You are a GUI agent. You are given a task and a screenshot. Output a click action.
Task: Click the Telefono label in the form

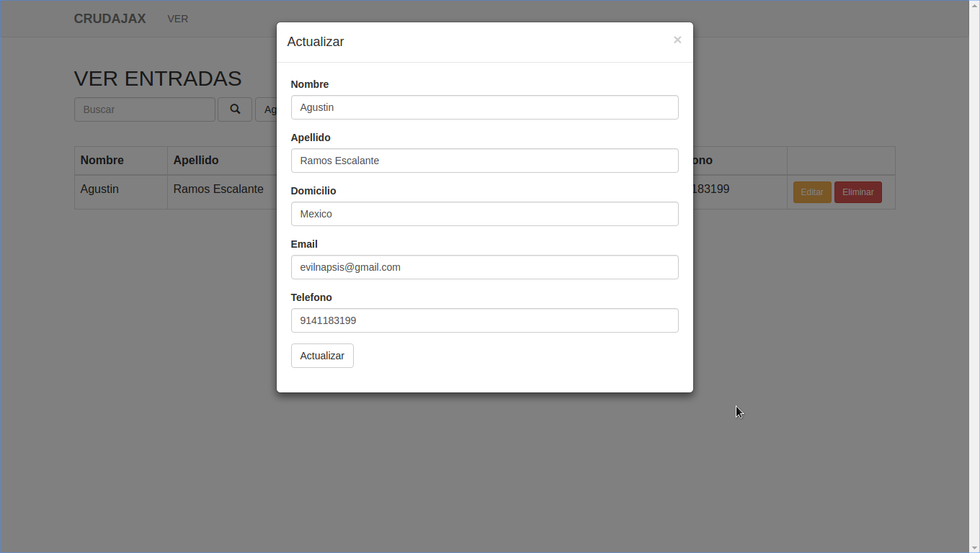pyautogui.click(x=311, y=297)
